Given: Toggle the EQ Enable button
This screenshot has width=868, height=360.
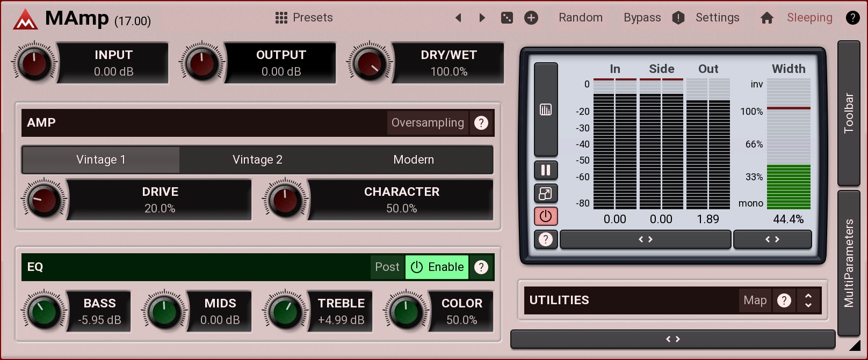Looking at the screenshot, I should (x=437, y=267).
